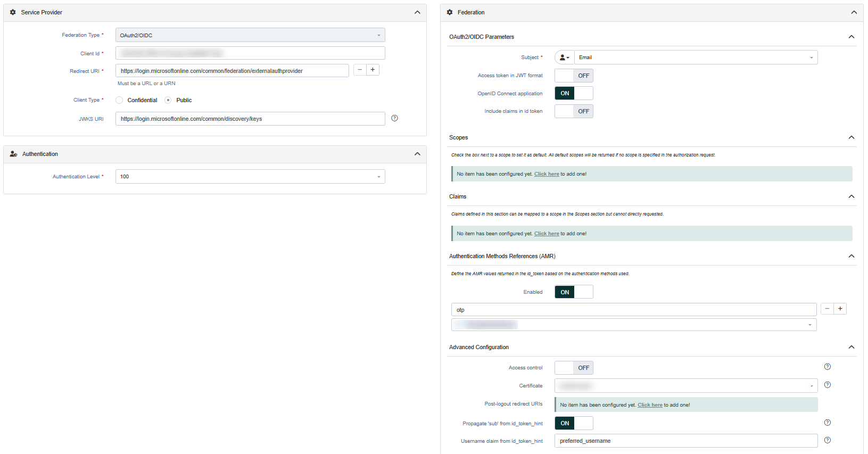Click the Federation gear icon
Image resolution: width=868 pixels, height=454 pixels.
click(x=450, y=12)
